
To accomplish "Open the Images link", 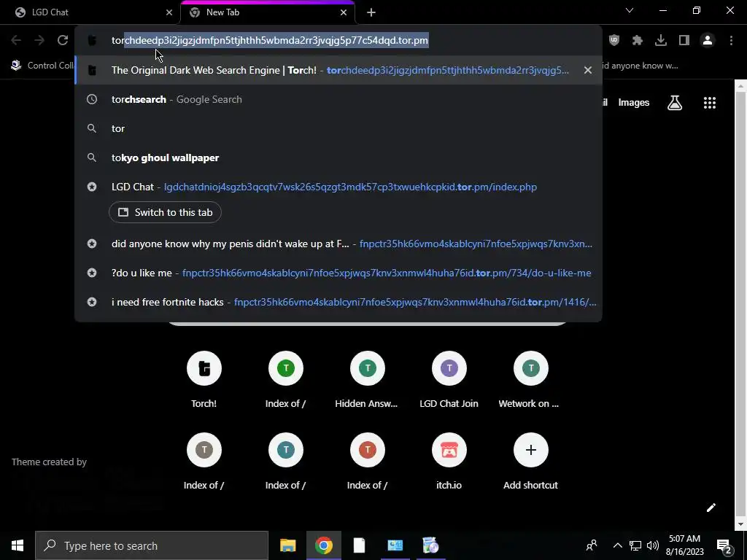I will tap(634, 102).
